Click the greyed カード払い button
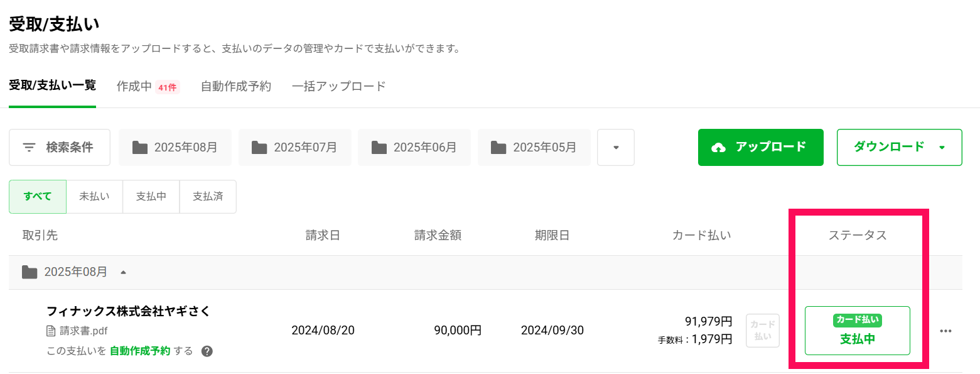Viewport: 980px width, 374px height. click(763, 331)
